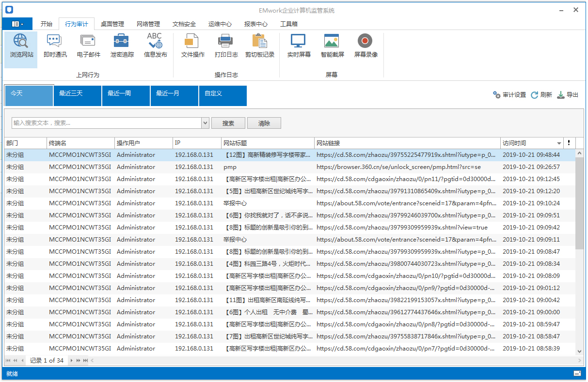
Task: Click the 导出 export button
Action: click(568, 95)
